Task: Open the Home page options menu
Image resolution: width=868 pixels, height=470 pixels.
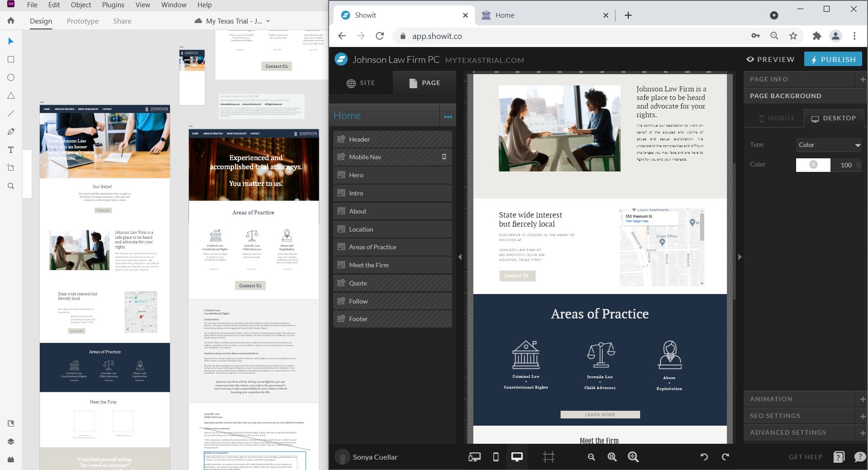Action: pos(448,116)
